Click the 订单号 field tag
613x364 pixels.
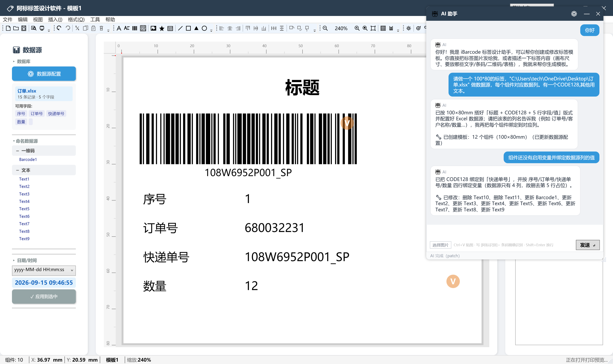tap(37, 114)
